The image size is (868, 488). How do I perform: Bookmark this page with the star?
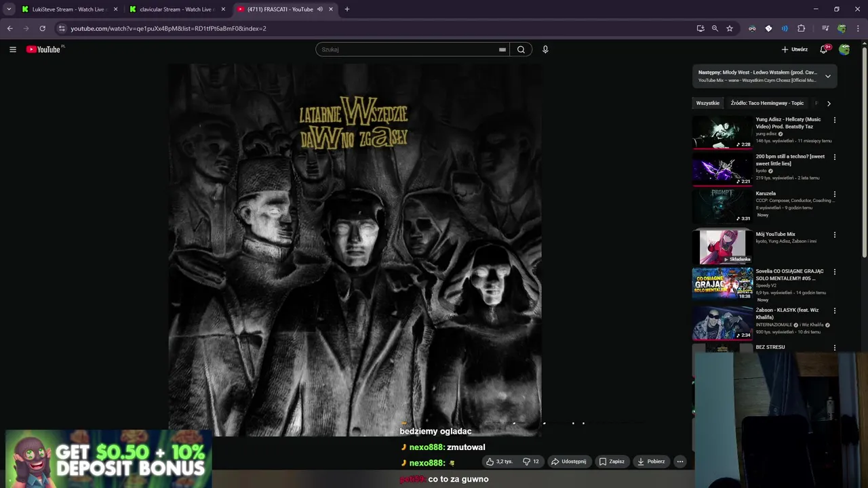(730, 28)
